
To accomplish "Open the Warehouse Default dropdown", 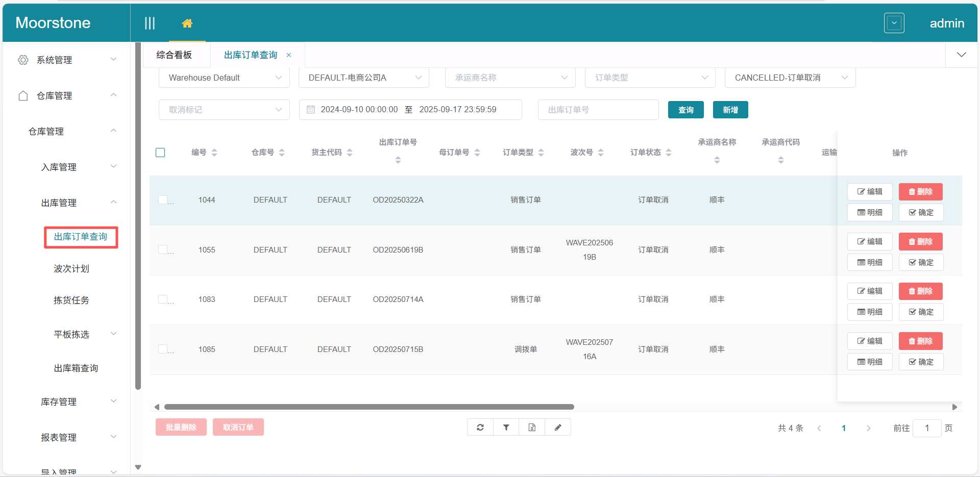I will pos(224,78).
